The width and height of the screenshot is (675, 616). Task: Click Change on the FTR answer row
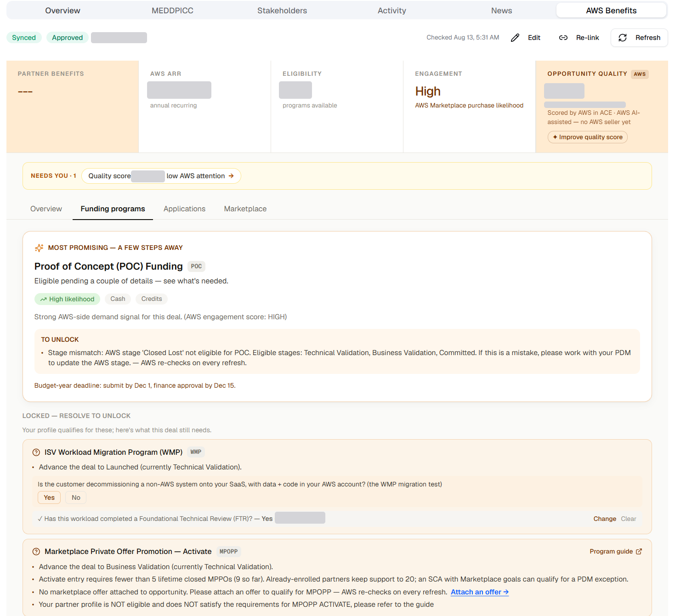[605, 519]
